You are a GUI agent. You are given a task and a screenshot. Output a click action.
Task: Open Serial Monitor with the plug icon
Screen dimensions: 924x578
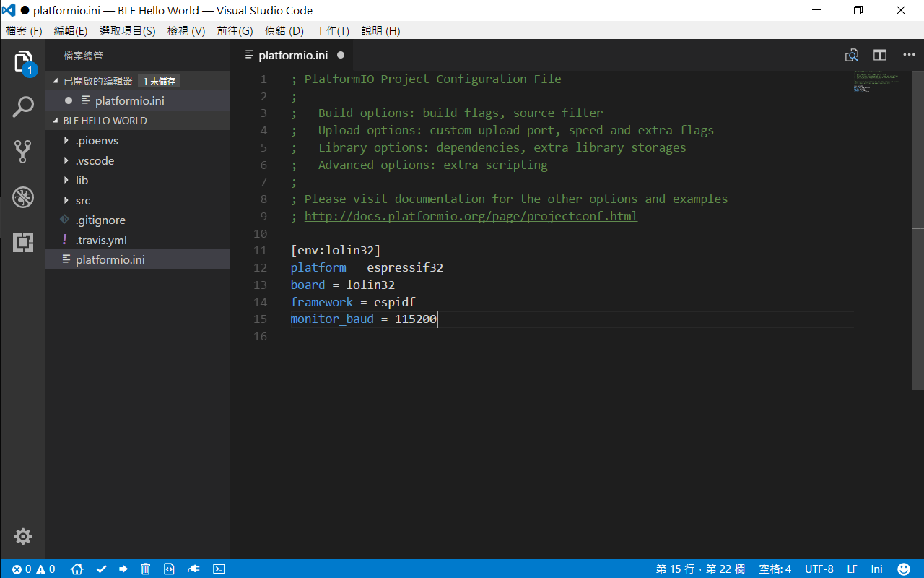(x=193, y=569)
